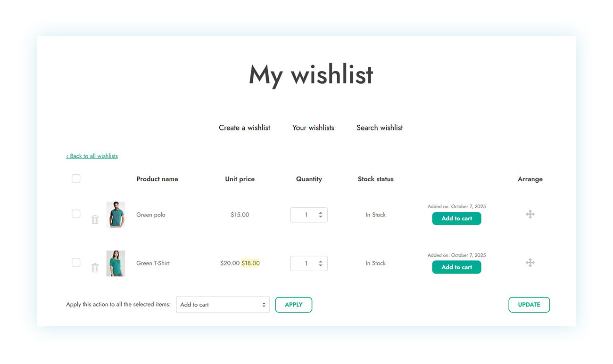
Task: Add Green polo to cart
Action: pos(456,218)
